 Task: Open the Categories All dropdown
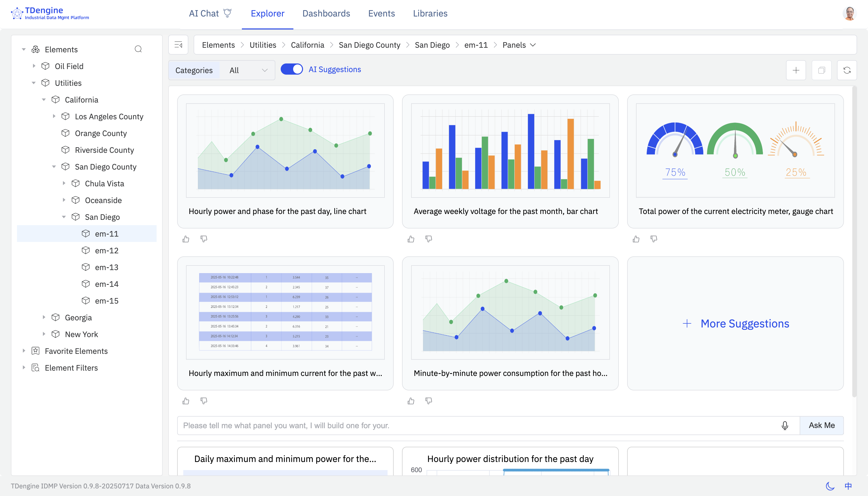tap(247, 70)
